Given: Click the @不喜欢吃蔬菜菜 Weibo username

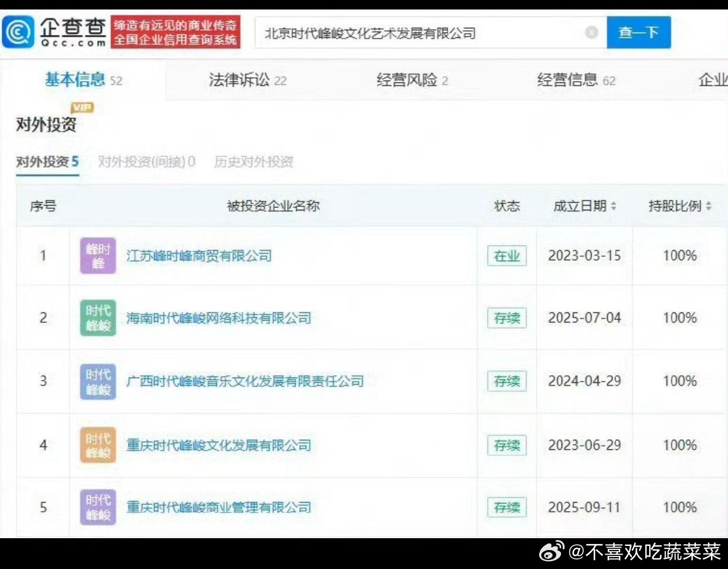Looking at the screenshot, I should tap(644, 552).
